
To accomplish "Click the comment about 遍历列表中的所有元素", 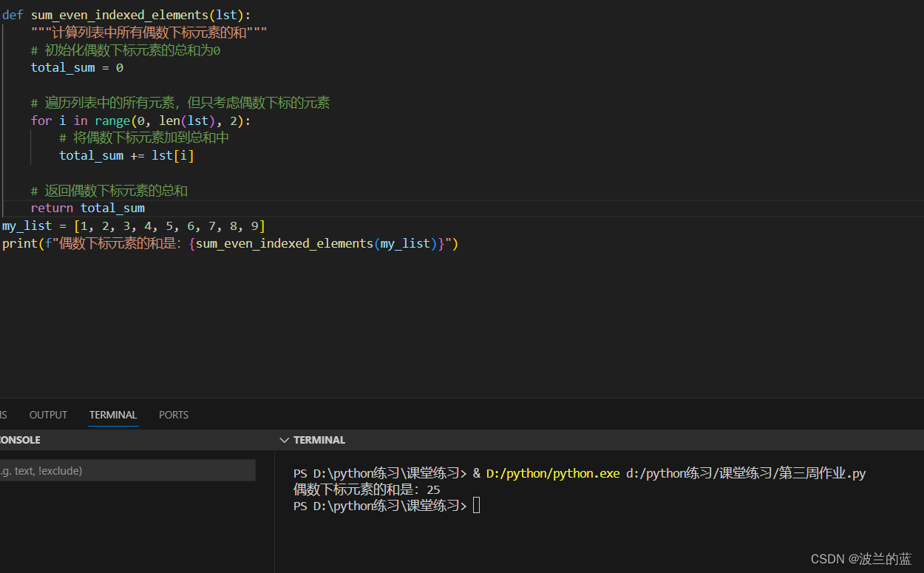I will (x=180, y=103).
